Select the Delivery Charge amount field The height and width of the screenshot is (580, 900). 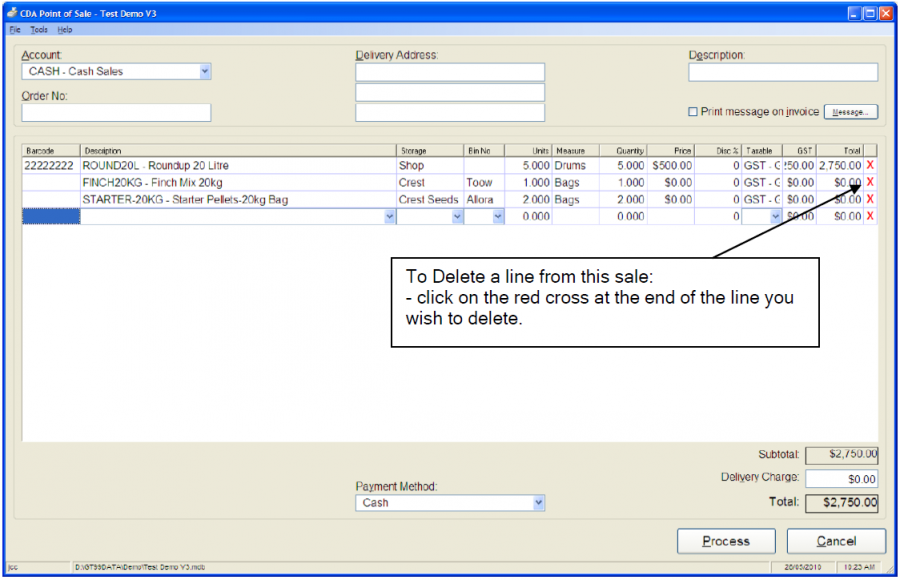point(841,478)
